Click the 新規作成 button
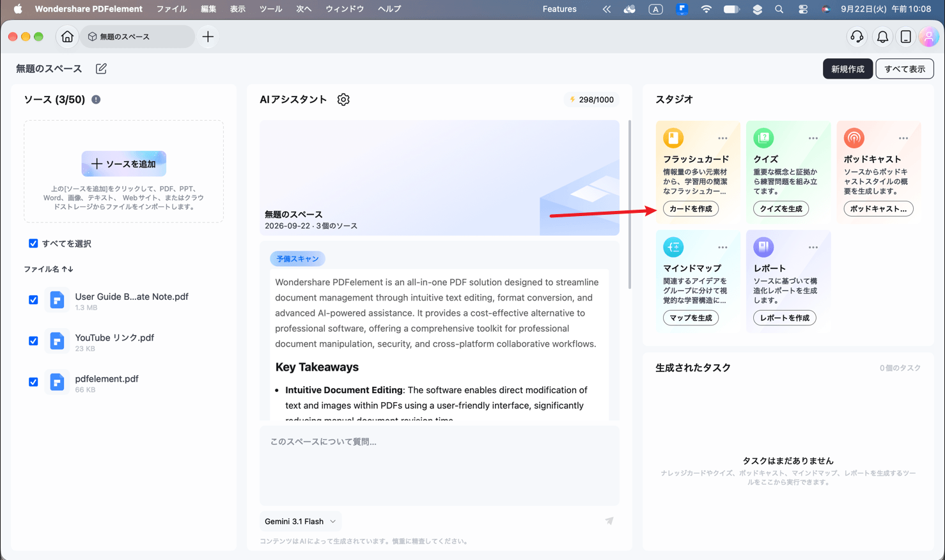This screenshot has height=560, width=945. 848,69
